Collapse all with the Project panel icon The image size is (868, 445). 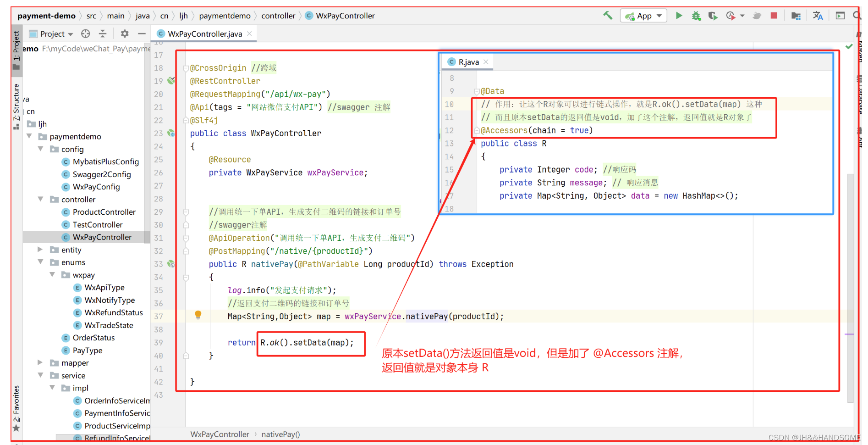[x=103, y=33]
